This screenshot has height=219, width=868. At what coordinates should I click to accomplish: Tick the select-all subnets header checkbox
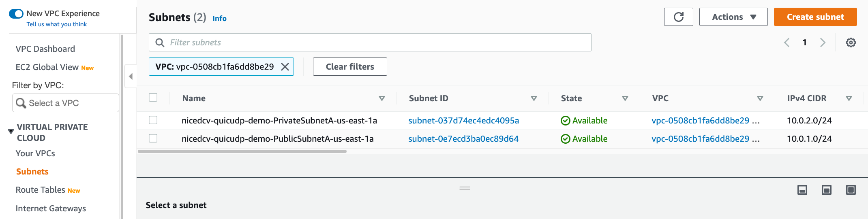153,98
